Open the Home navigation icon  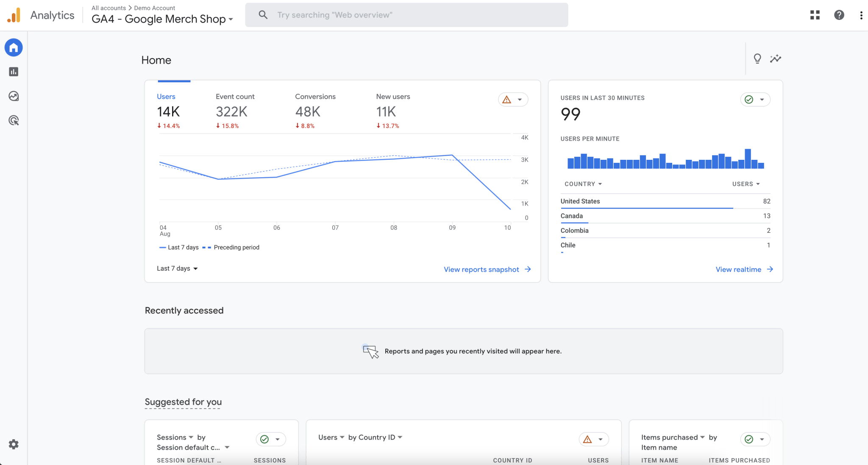click(x=14, y=47)
